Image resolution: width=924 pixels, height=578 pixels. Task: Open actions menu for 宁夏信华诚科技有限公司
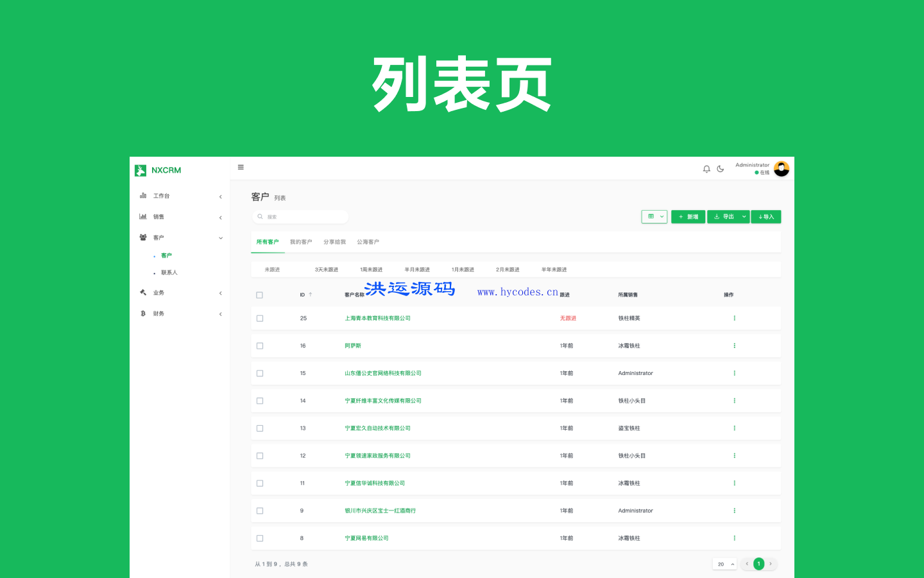(x=734, y=483)
